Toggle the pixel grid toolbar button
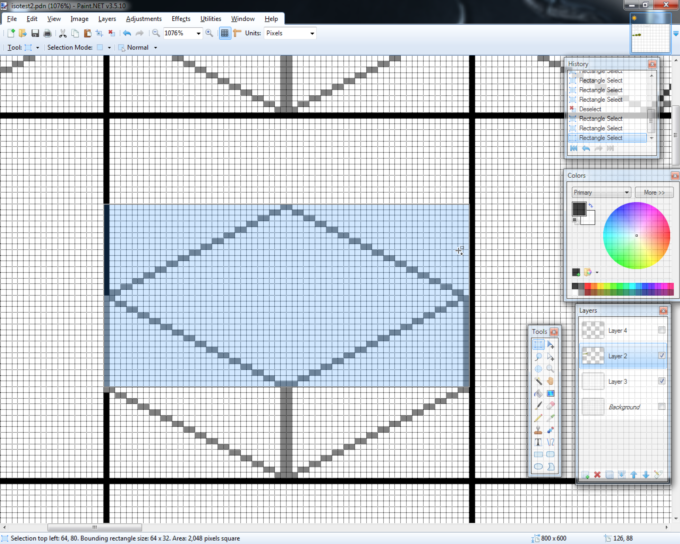 225,33
